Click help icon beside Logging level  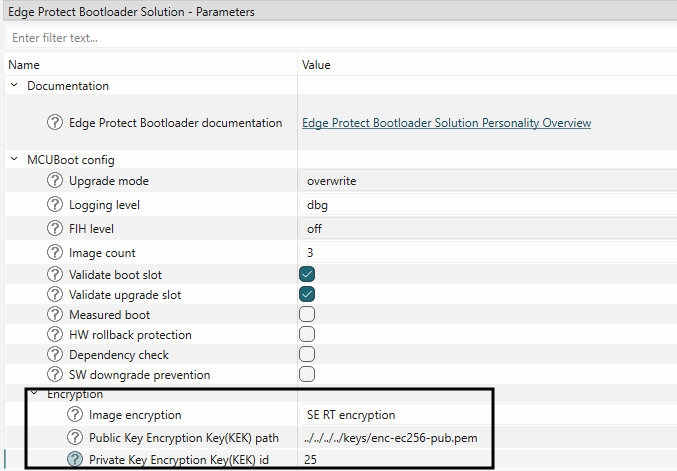click(55, 205)
